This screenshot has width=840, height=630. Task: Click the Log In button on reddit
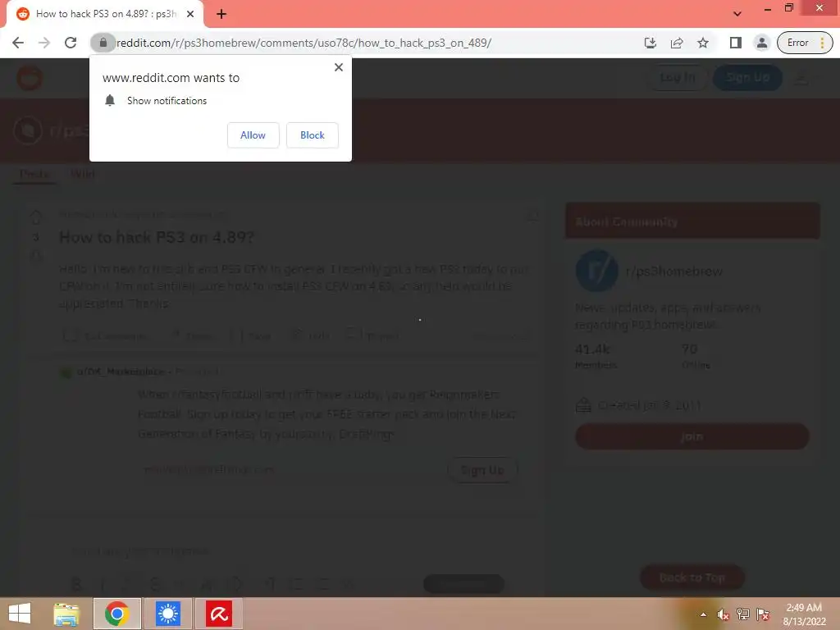point(677,78)
